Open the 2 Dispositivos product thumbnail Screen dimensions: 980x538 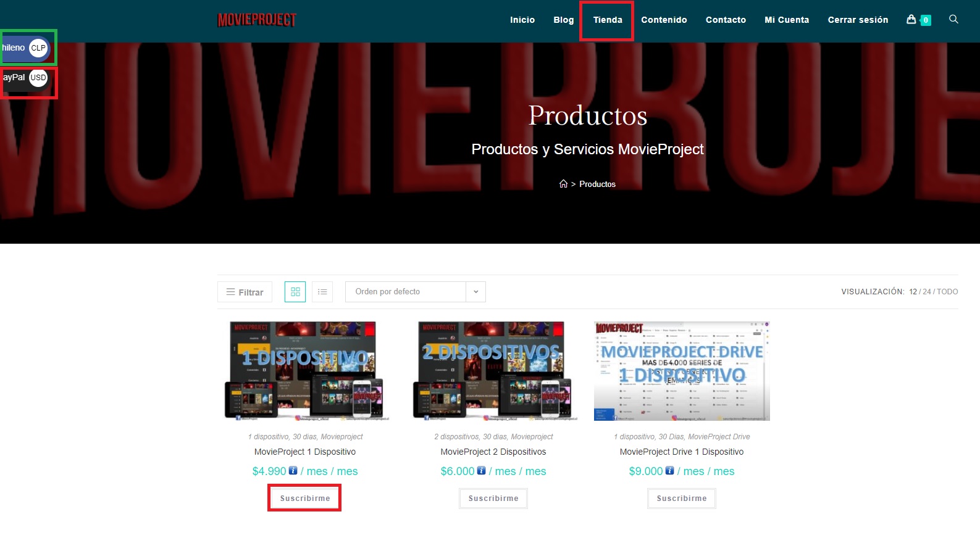click(x=493, y=371)
